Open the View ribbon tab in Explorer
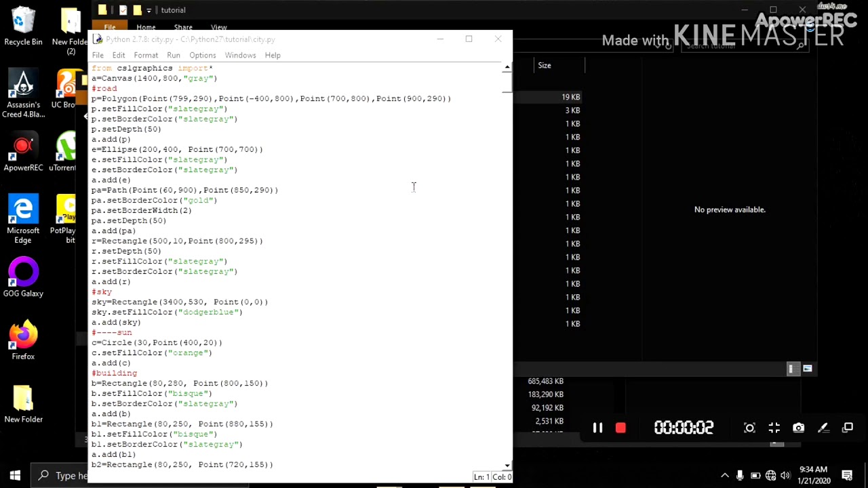868x488 pixels. (218, 27)
